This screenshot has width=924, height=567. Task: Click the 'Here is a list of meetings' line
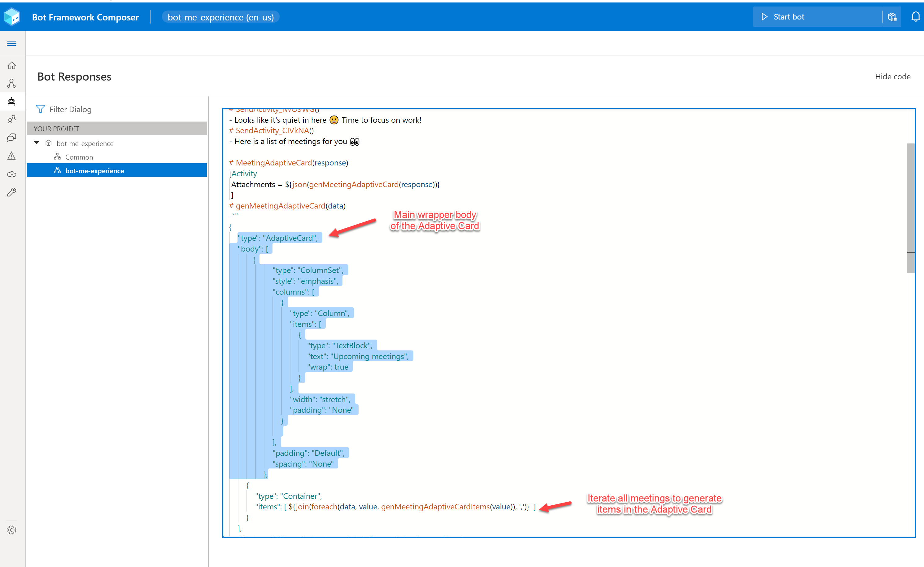294,142
